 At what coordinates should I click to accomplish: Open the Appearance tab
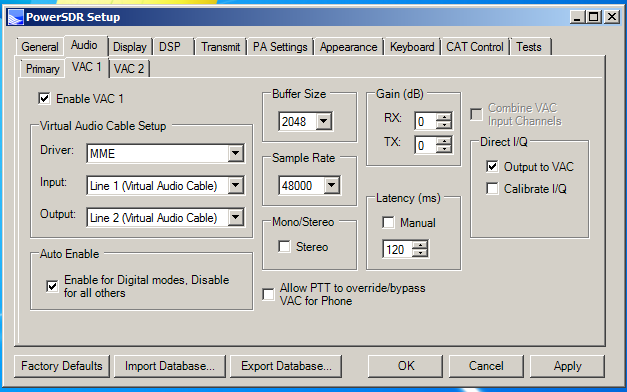pos(348,47)
